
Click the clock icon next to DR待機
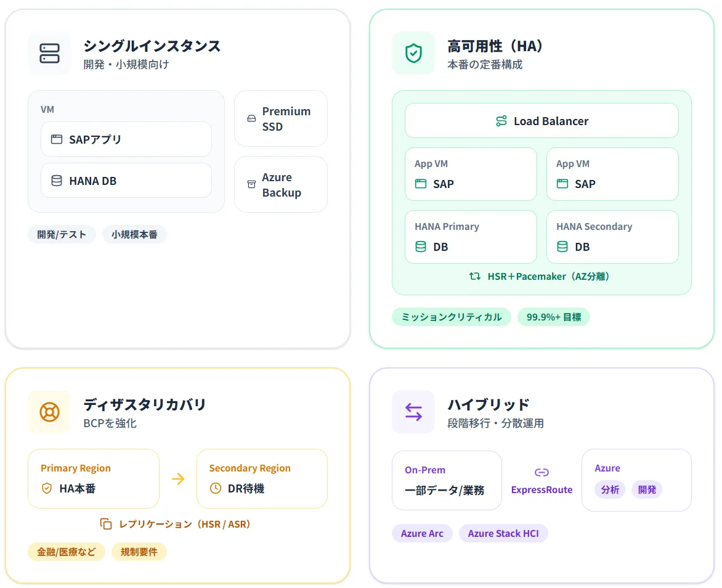point(216,488)
